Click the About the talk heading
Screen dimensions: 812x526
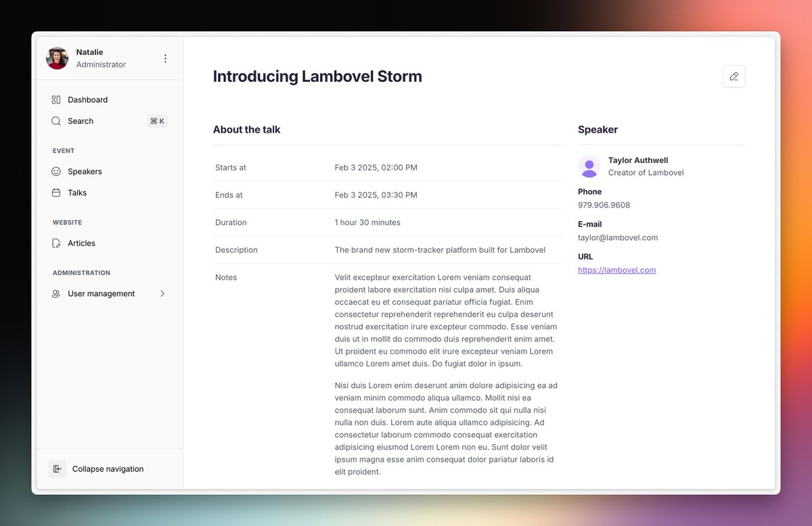(246, 130)
